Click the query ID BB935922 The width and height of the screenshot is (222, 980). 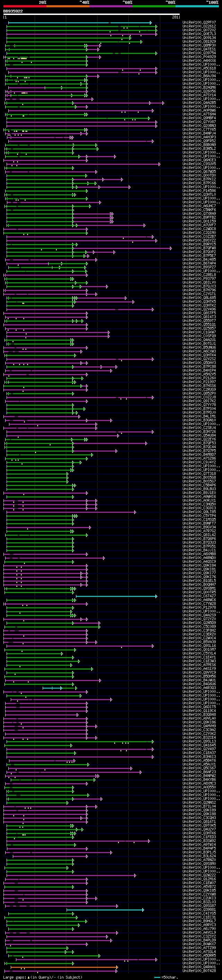tap(13, 11)
